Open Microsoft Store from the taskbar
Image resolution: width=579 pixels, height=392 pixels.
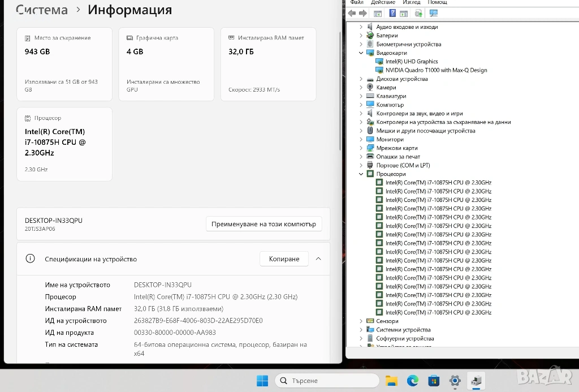(434, 381)
